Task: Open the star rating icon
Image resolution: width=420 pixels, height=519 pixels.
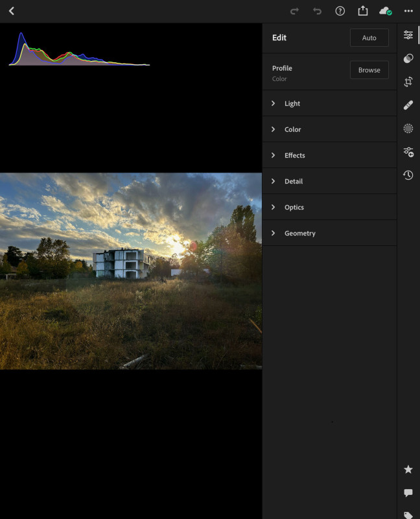Action: [408, 469]
